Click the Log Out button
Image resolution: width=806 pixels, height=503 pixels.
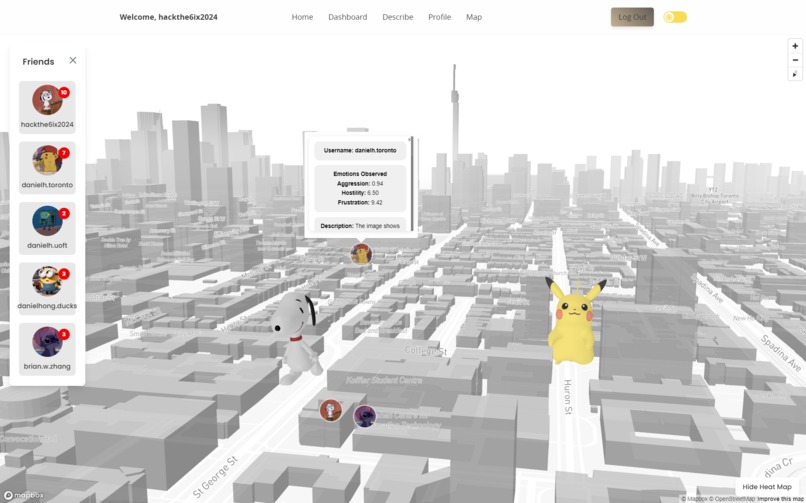point(632,17)
